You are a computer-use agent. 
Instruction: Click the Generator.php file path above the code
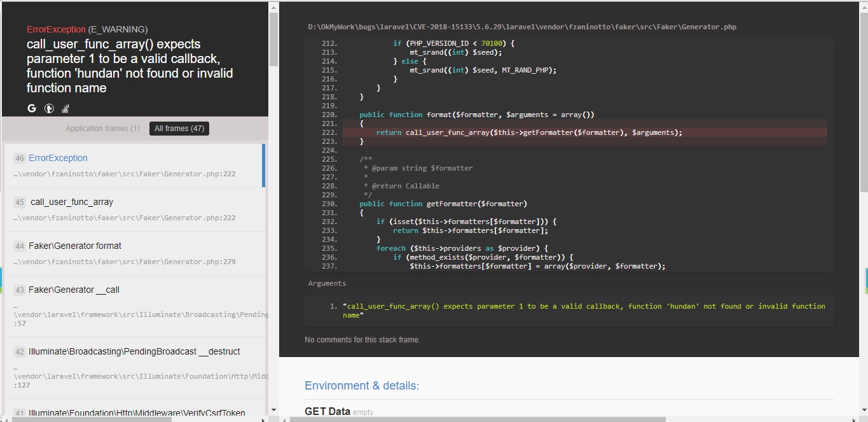tap(522, 27)
